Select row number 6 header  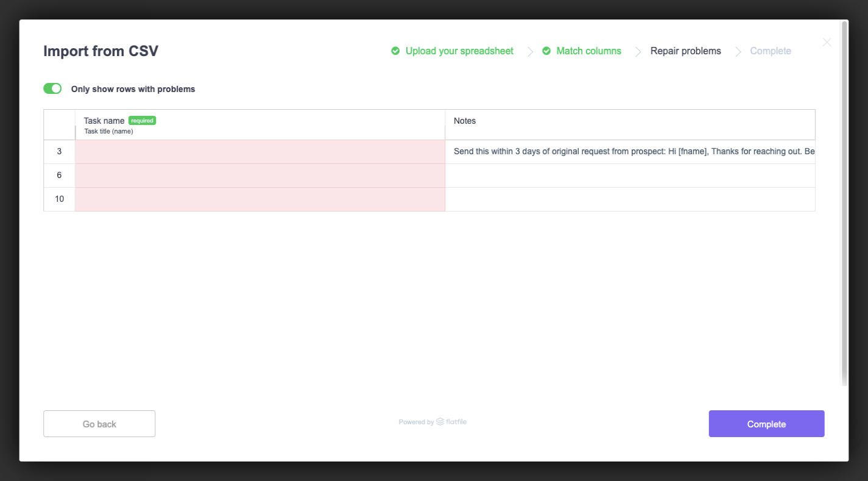point(59,176)
